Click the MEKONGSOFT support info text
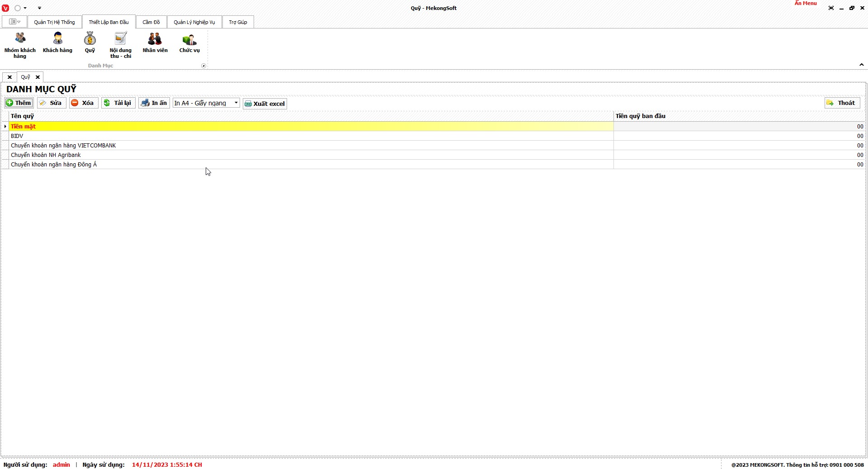The height and width of the screenshot is (469, 868). (797, 465)
